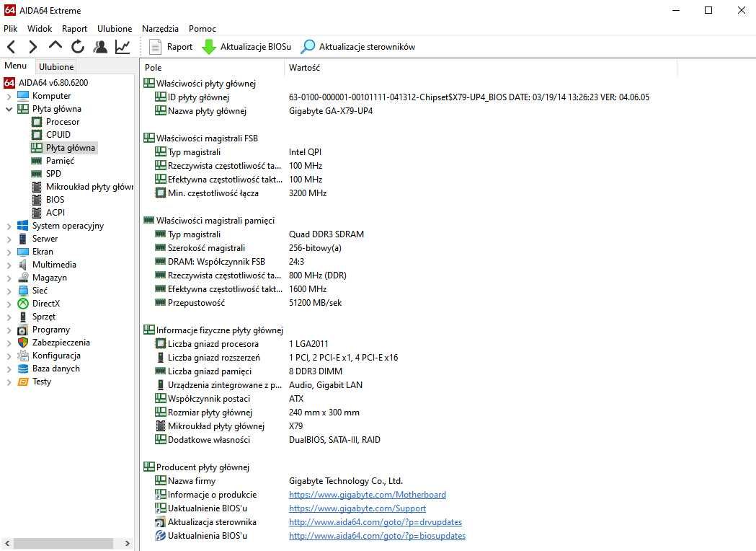This screenshot has width=756, height=551.
Task: Open the gigabyte.com/Support link
Action: (x=357, y=508)
